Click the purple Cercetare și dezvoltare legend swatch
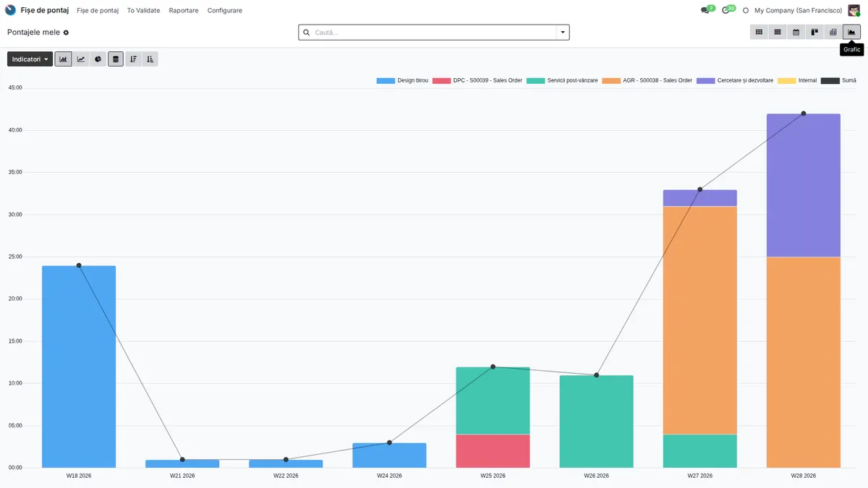This screenshot has width=868, height=488. pos(706,80)
